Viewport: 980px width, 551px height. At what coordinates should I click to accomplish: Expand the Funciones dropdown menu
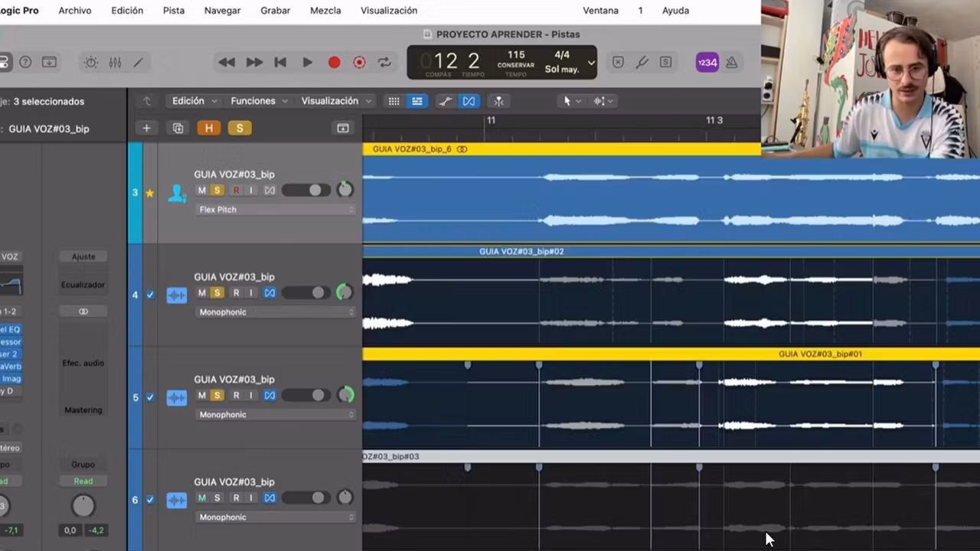(259, 101)
